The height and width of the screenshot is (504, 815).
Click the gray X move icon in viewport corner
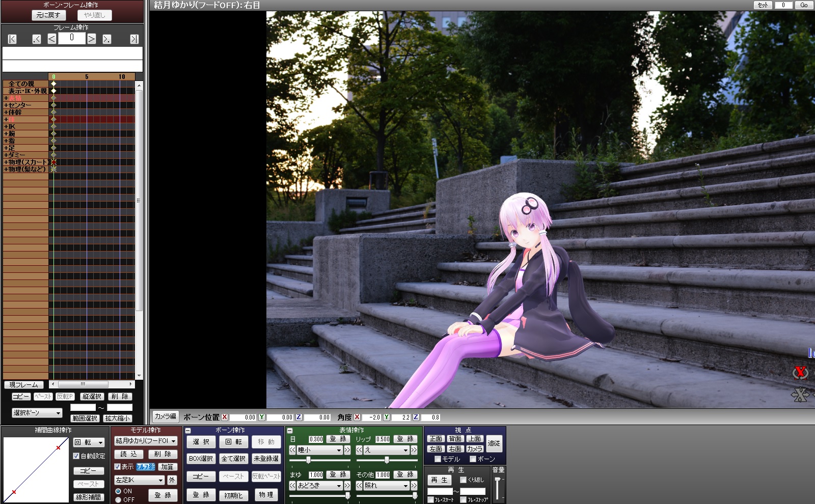pos(800,395)
